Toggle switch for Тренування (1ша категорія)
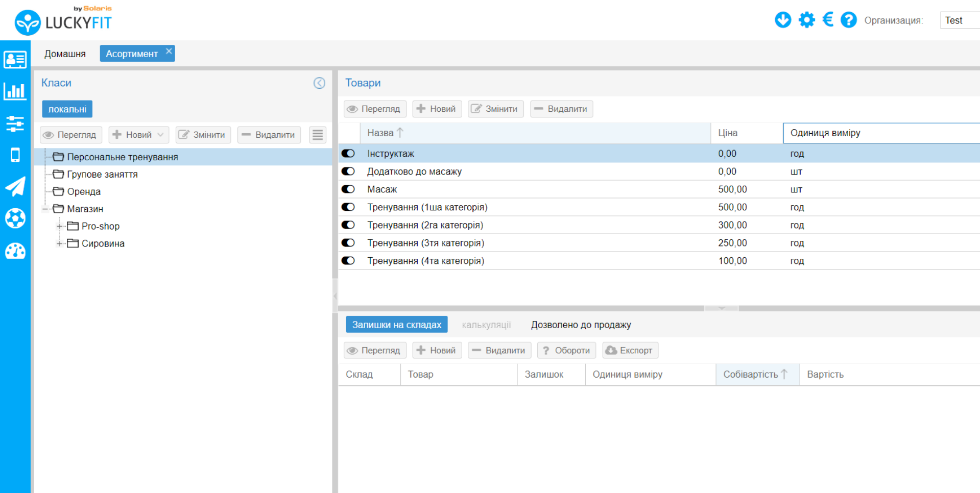 (348, 207)
